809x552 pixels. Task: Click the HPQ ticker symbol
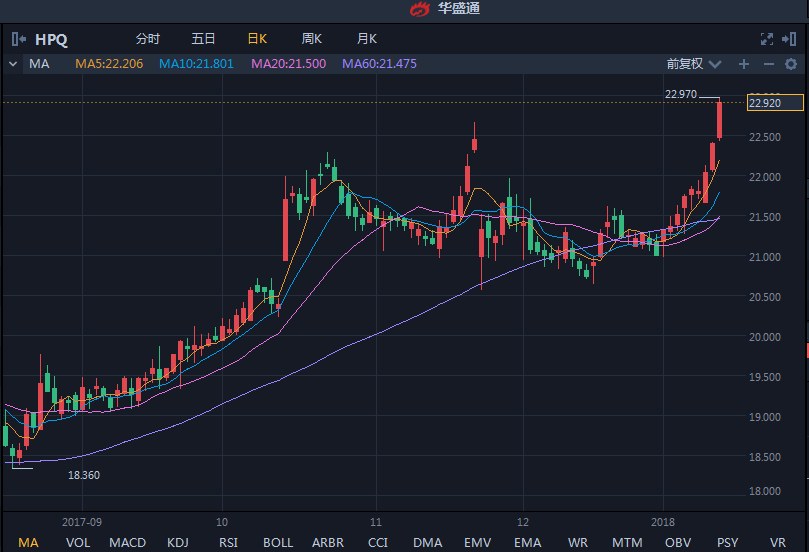50,39
